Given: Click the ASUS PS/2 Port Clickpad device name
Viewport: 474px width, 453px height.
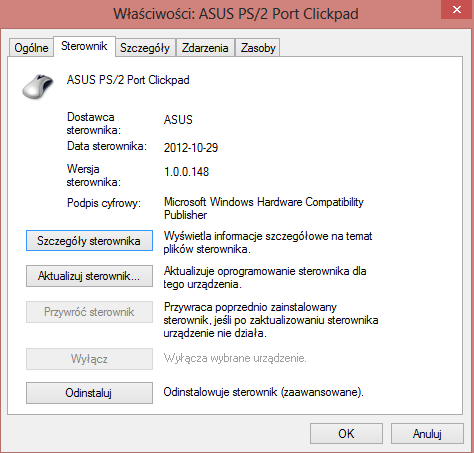Looking at the screenshot, I should pyautogui.click(x=128, y=80).
